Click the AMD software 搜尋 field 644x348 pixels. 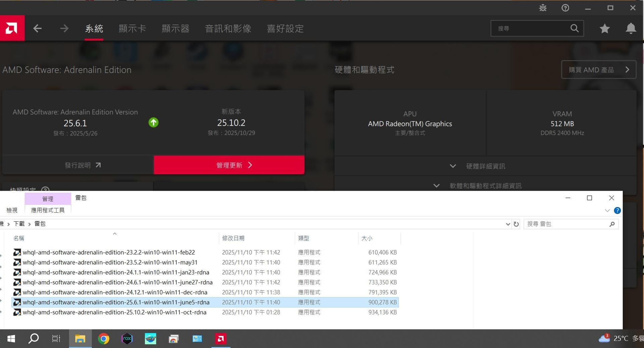[x=532, y=28]
